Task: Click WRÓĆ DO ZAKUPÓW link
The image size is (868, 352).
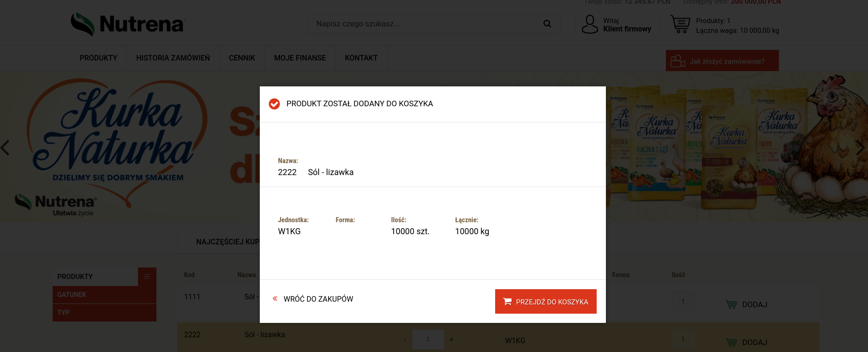Action: (x=313, y=299)
